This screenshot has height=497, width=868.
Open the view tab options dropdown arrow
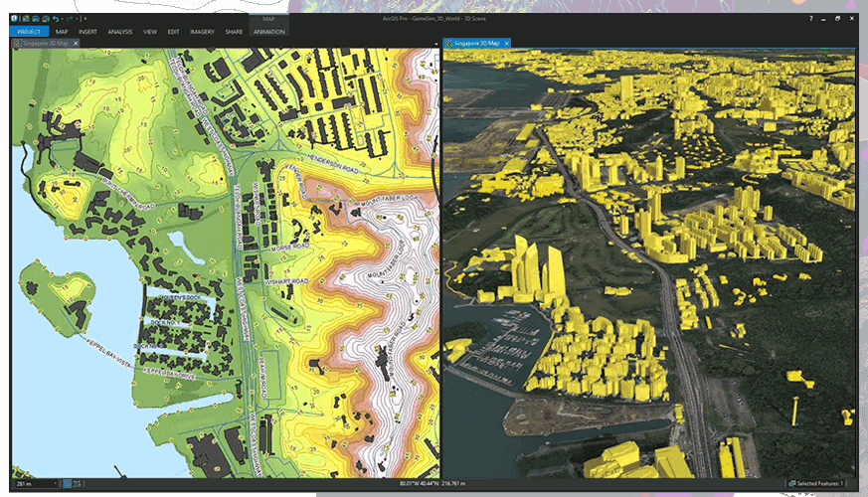pyautogui.click(x=436, y=44)
